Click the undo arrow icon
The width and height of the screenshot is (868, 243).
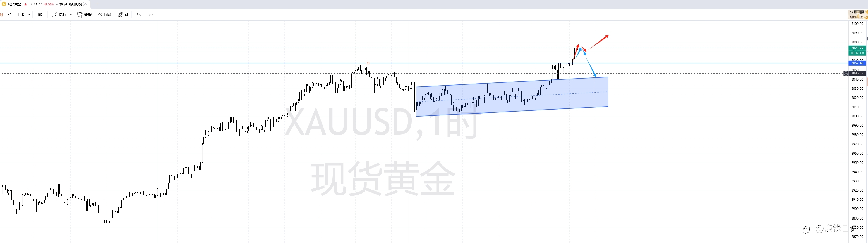coord(139,15)
